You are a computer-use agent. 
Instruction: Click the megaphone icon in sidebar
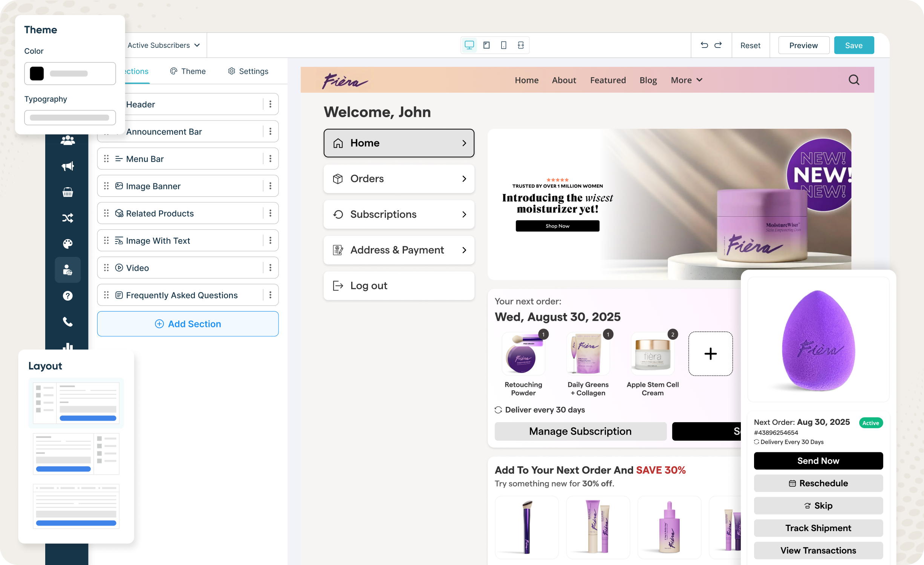(x=68, y=166)
